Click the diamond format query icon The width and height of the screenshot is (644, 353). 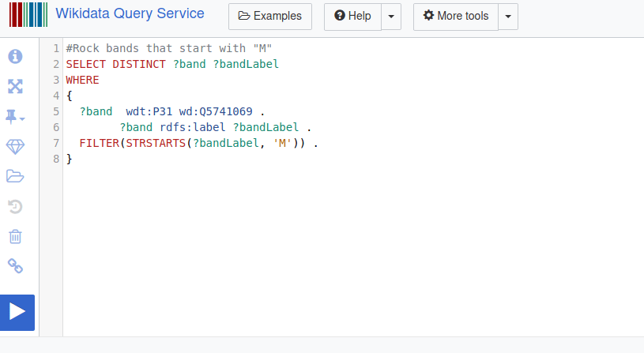[15, 147]
